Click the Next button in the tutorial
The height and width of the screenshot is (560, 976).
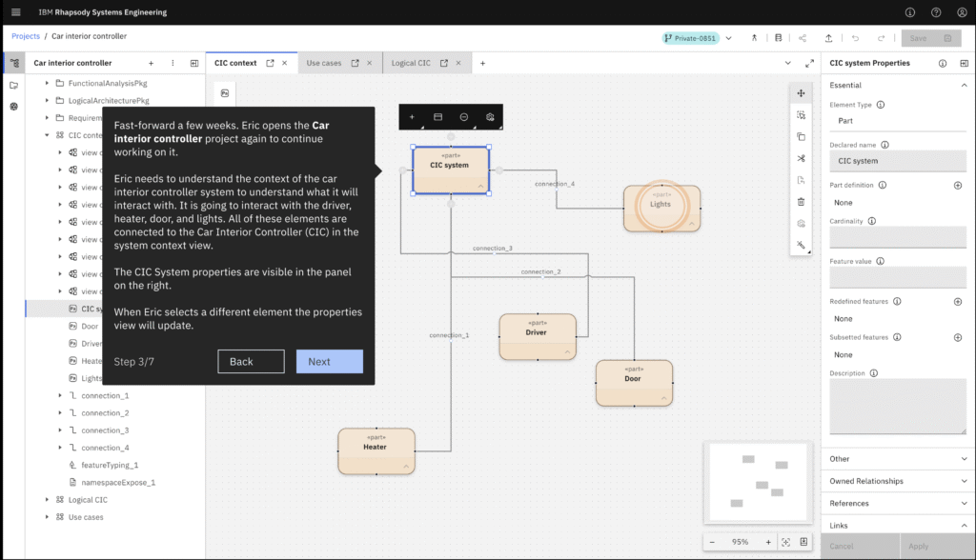pos(329,362)
